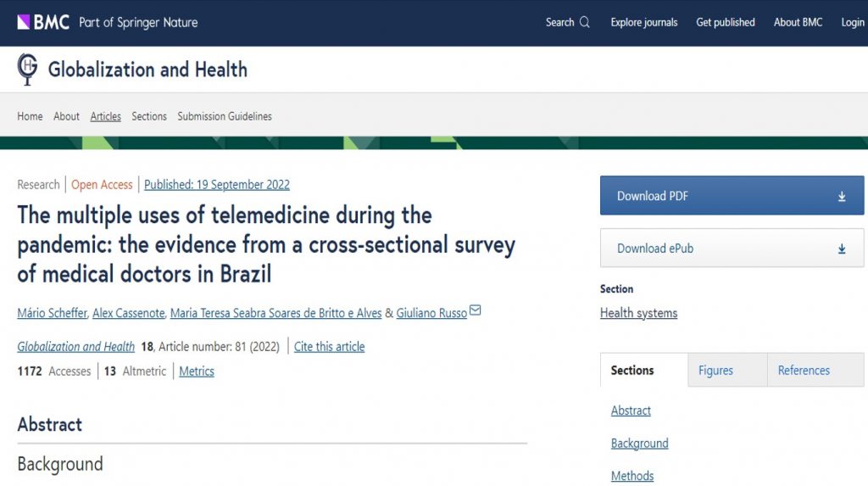Viewport: 868px width, 486px height.
Task: Open Mário Scheffer author link
Action: point(52,313)
